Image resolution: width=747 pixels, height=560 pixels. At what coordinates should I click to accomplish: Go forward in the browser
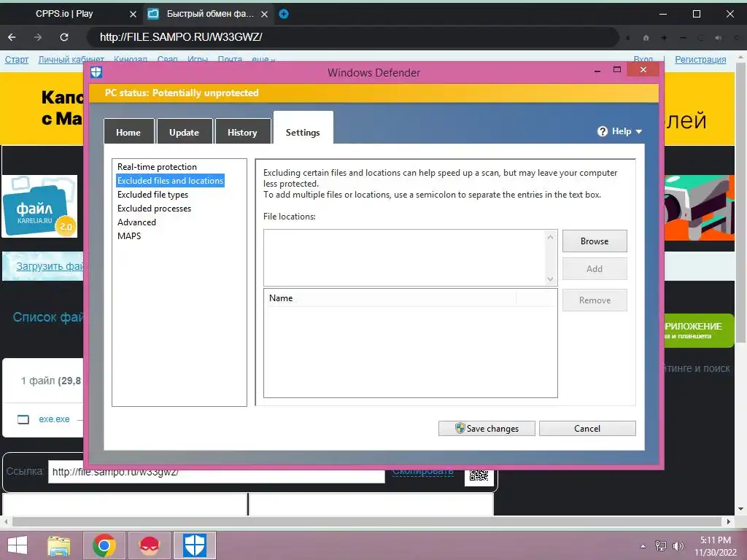(x=38, y=37)
